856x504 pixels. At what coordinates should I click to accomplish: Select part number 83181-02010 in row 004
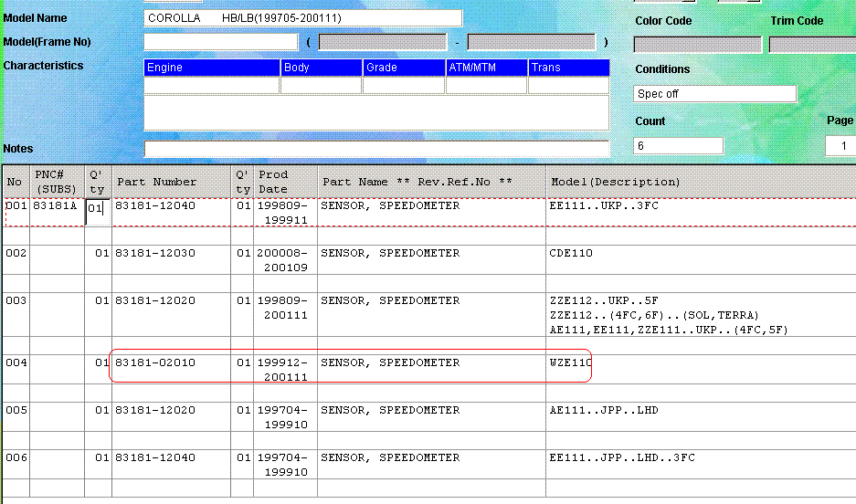[x=155, y=363]
